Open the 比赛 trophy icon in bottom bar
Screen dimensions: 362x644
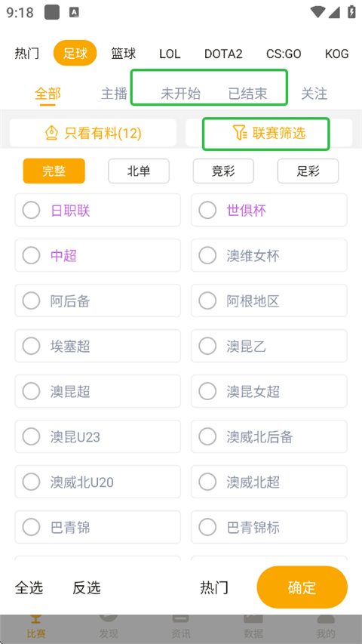tap(36, 618)
